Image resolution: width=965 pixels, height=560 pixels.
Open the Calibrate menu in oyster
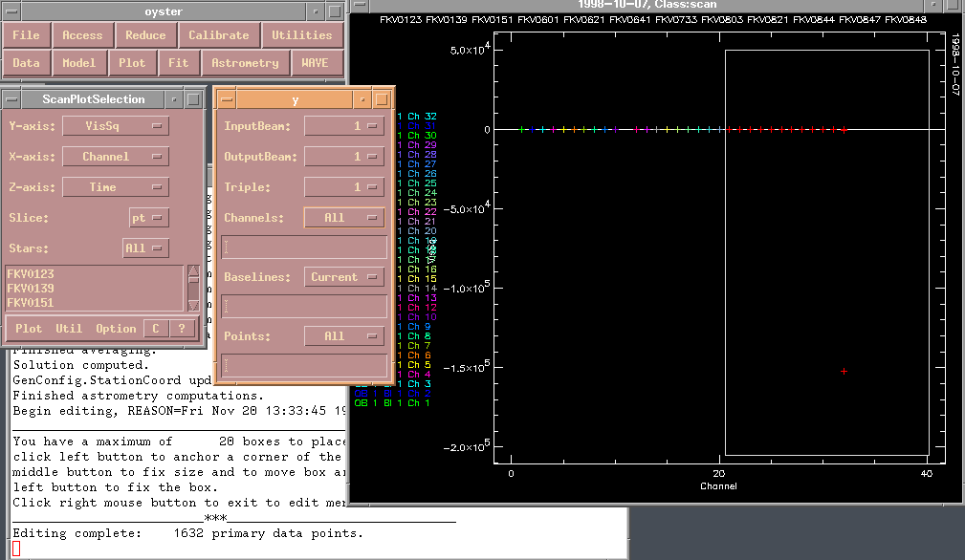click(x=218, y=35)
